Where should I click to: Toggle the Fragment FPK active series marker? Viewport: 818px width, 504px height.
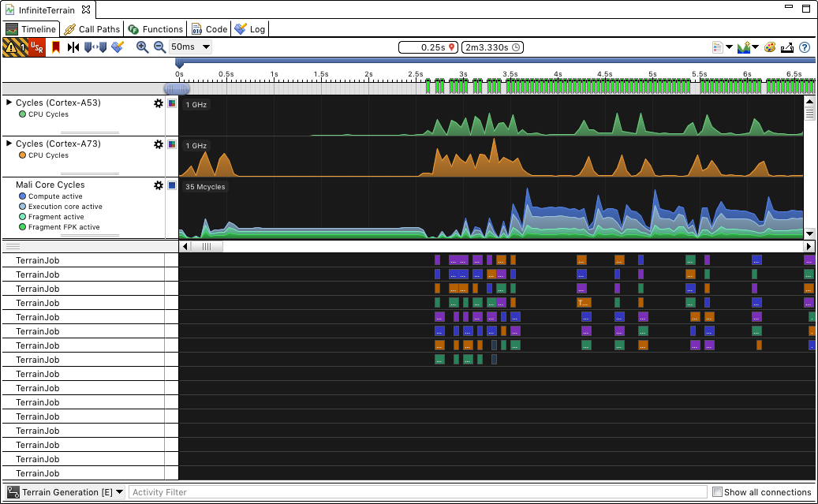tap(22, 227)
